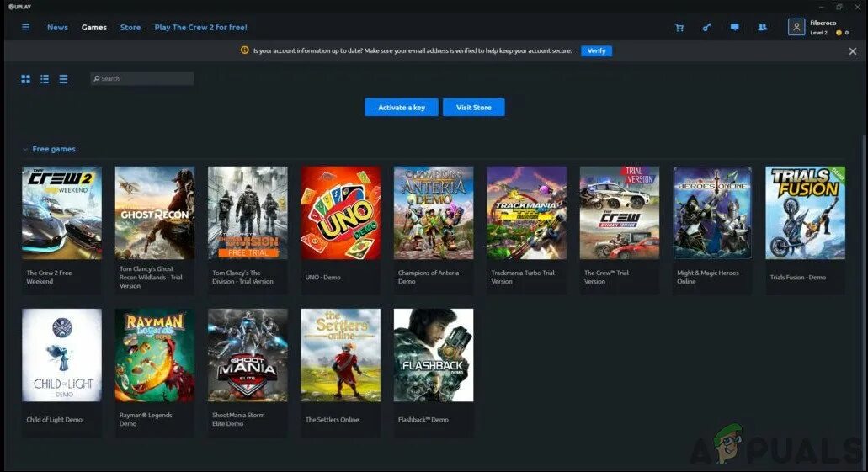Click the Visit Store button
This screenshot has width=868, height=472.
click(474, 108)
